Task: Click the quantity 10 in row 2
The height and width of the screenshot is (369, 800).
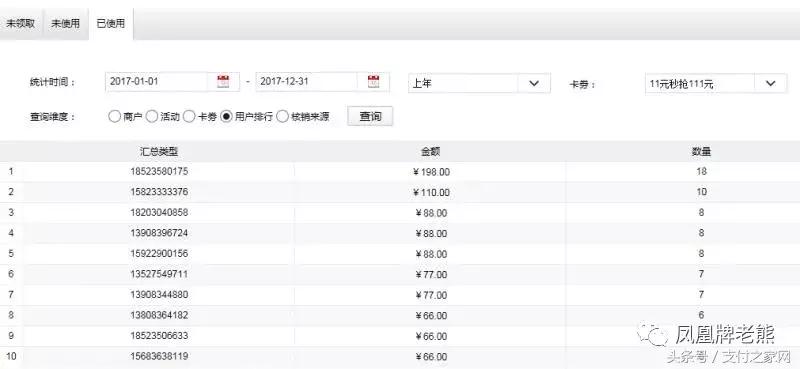Action: tap(701, 192)
